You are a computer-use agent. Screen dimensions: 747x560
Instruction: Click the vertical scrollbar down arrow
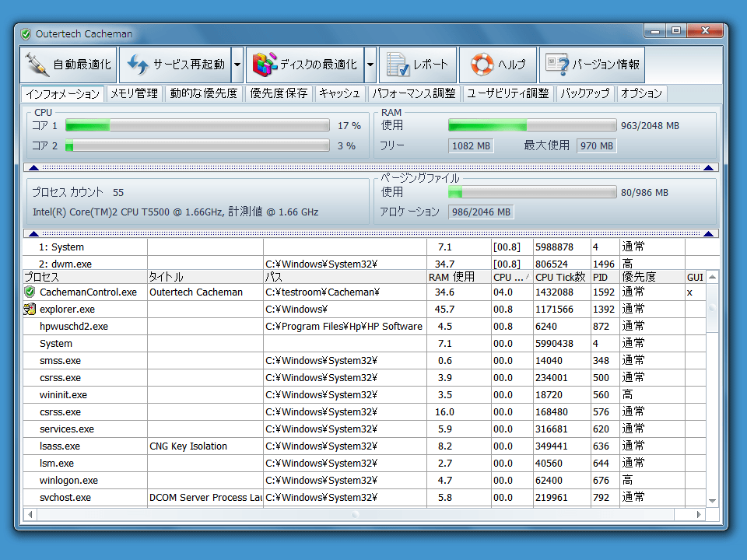coord(712,500)
